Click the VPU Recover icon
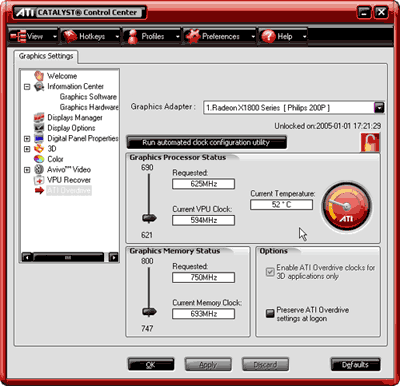Image resolution: width=400 pixels, height=386 pixels. click(39, 180)
